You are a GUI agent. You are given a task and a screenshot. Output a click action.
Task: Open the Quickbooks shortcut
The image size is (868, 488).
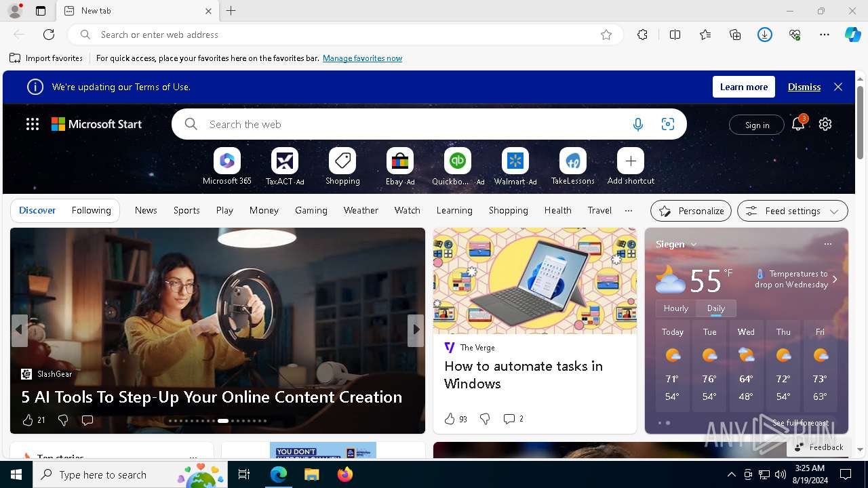[458, 167]
